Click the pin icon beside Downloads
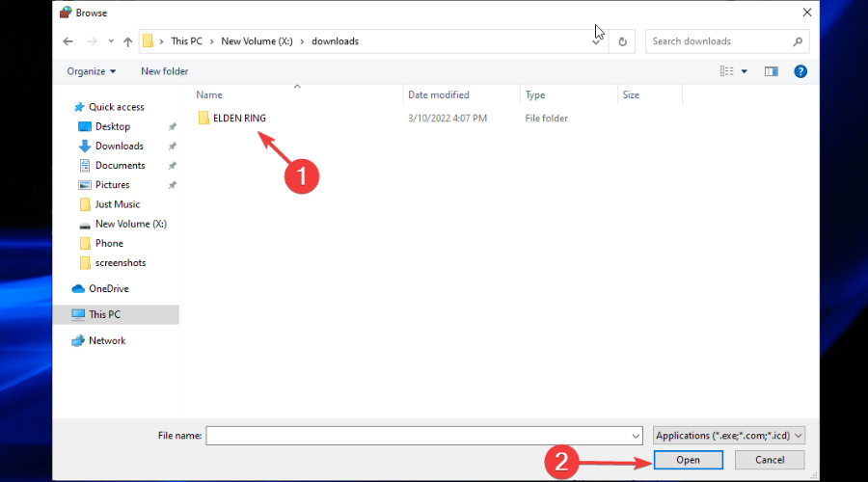The height and width of the screenshot is (482, 868). [173, 147]
